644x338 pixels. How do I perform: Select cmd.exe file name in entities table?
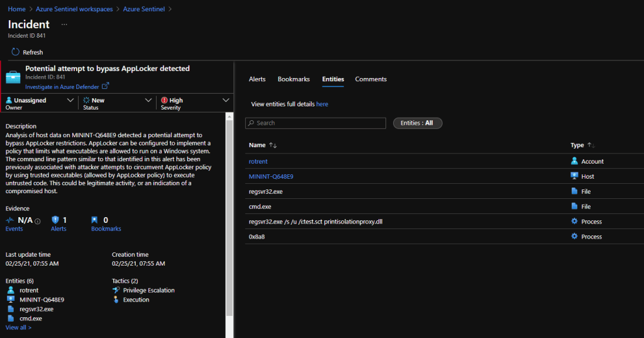[260, 206]
